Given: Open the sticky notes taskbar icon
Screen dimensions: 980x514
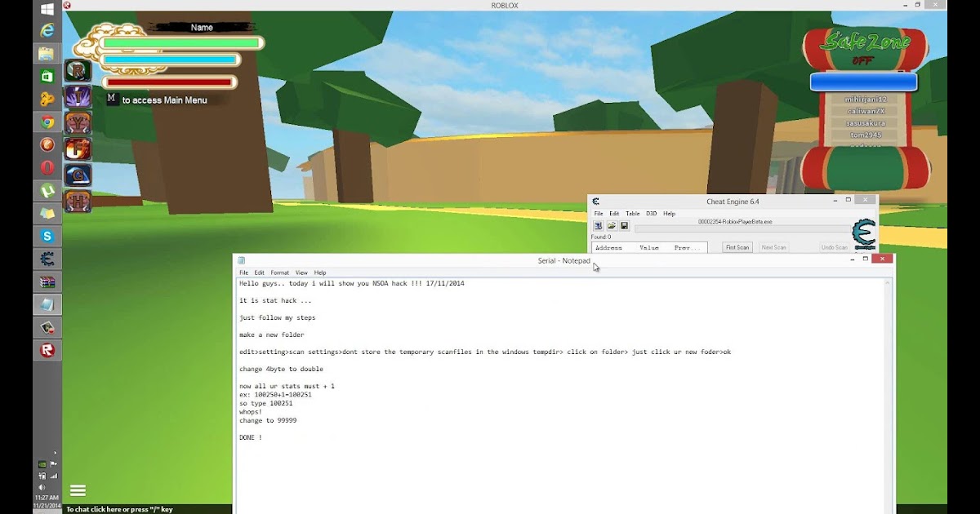Looking at the screenshot, I should pyautogui.click(x=47, y=213).
